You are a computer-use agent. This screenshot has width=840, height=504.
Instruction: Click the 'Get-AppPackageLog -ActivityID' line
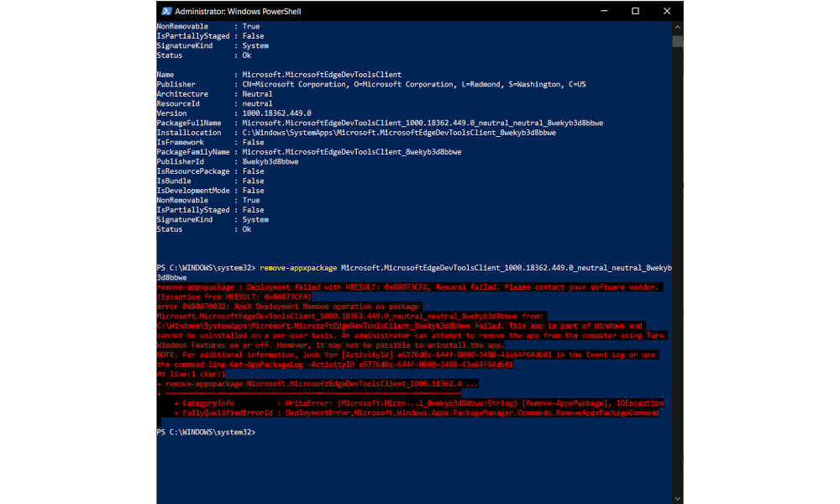335,365
